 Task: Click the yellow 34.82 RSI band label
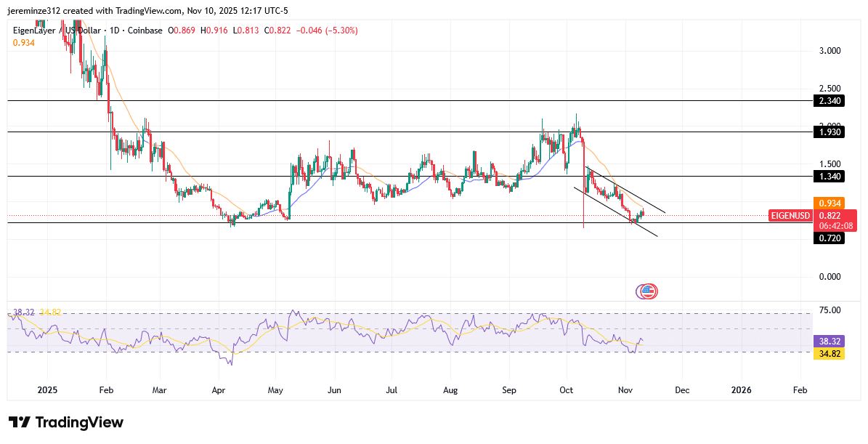pyautogui.click(x=830, y=352)
